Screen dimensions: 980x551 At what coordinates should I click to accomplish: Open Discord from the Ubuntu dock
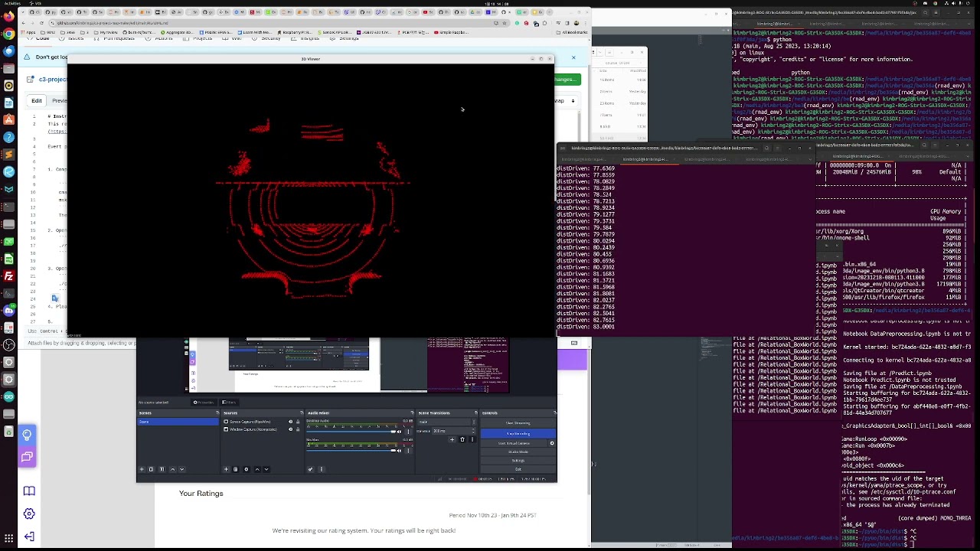coord(8,311)
